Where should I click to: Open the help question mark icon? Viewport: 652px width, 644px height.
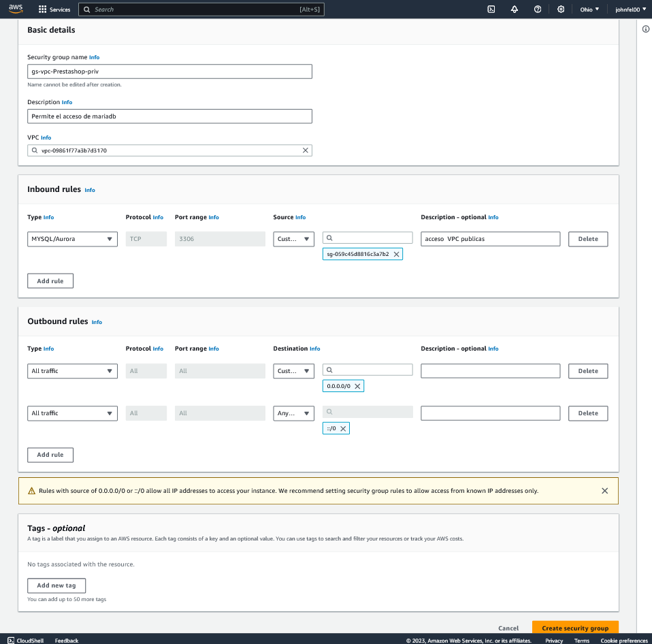[x=538, y=10]
